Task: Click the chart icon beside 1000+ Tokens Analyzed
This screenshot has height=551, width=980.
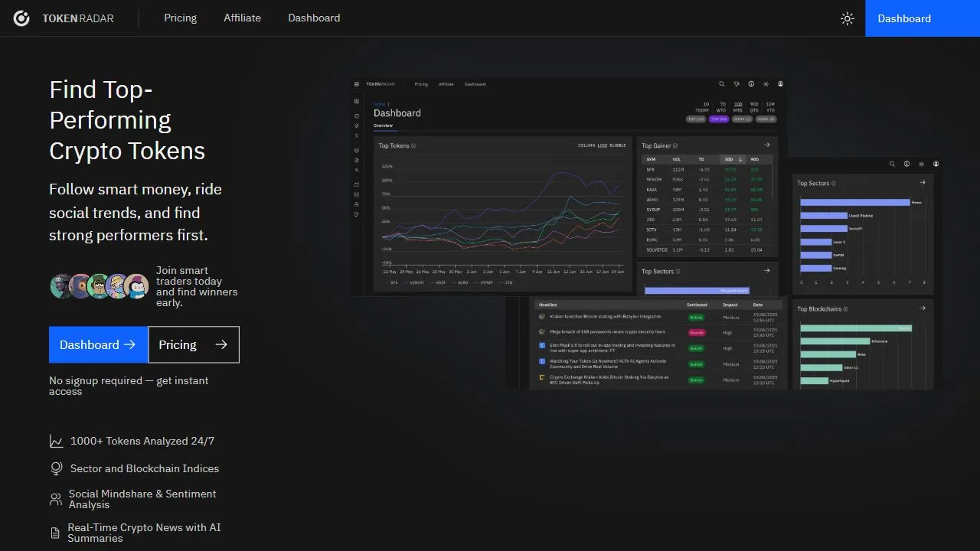Action: [56, 442]
